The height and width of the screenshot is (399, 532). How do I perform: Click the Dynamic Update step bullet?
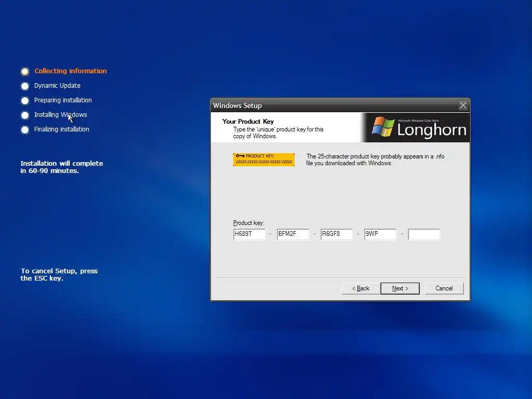(25, 86)
